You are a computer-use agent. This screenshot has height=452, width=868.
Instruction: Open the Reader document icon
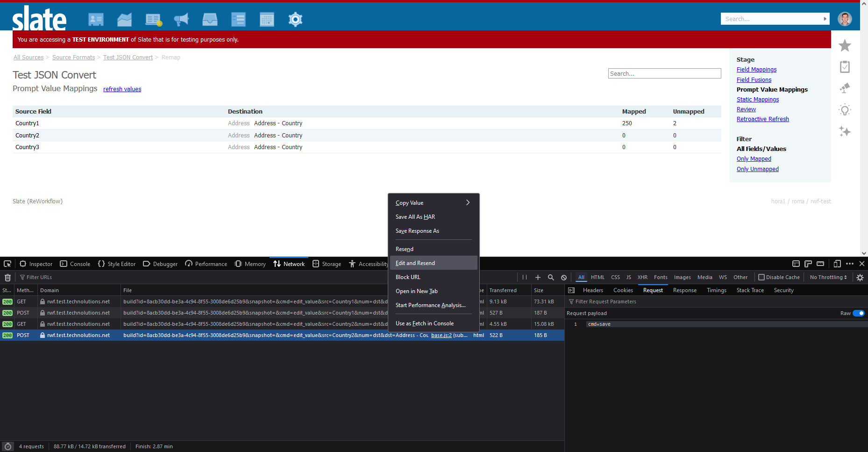(x=153, y=19)
